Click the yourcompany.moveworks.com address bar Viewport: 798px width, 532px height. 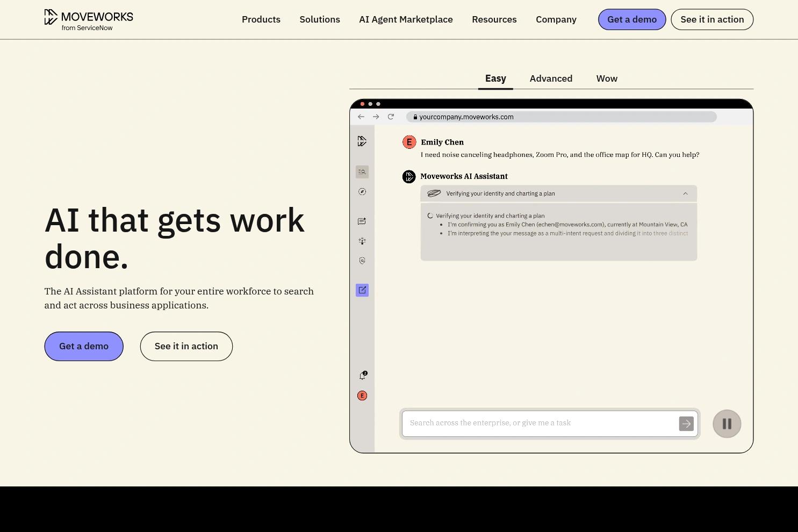(x=561, y=117)
